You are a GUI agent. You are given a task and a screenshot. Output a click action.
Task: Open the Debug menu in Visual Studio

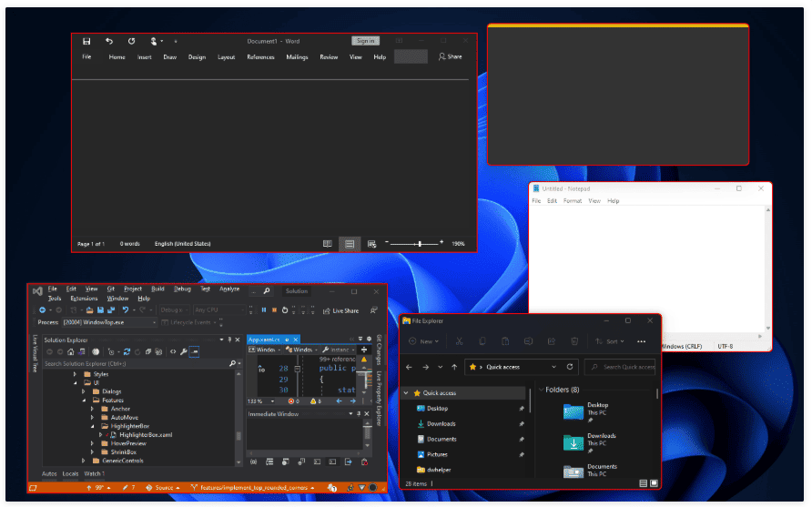182,289
